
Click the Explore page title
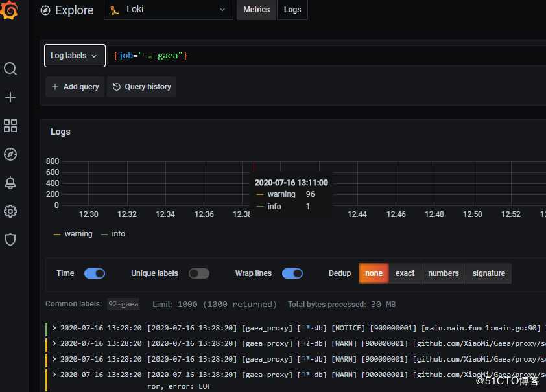74,10
